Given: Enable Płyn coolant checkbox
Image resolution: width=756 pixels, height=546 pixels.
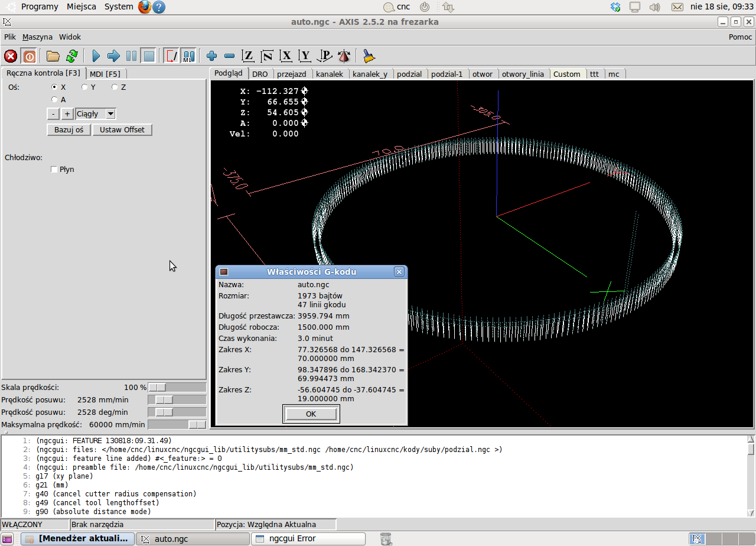Looking at the screenshot, I should point(54,170).
